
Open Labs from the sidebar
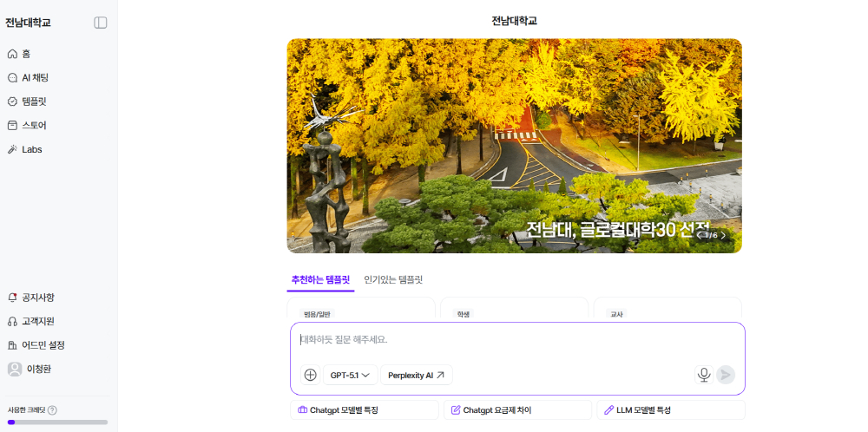31,149
